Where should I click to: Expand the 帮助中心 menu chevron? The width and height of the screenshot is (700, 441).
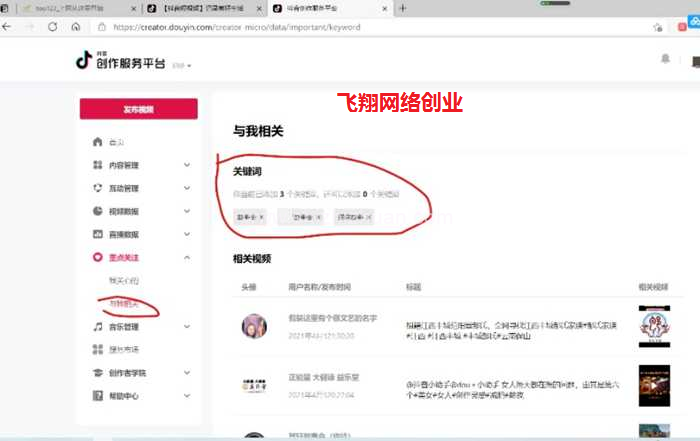[x=187, y=395]
